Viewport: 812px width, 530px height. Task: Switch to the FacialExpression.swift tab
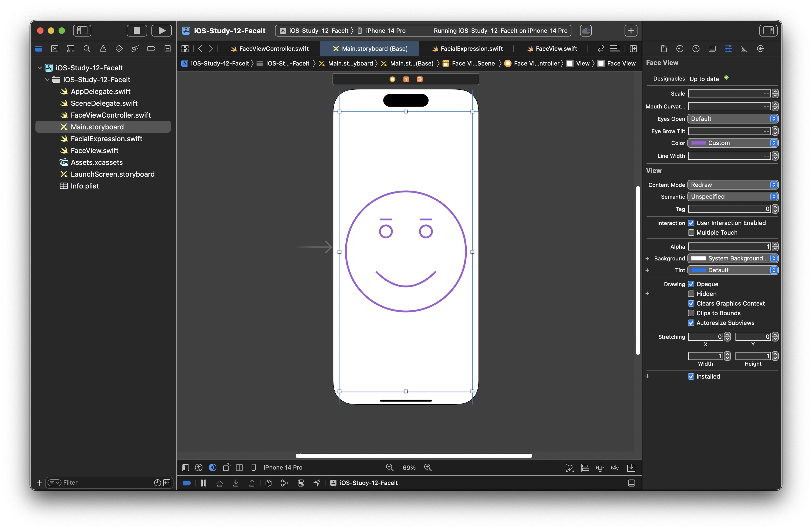click(x=471, y=49)
